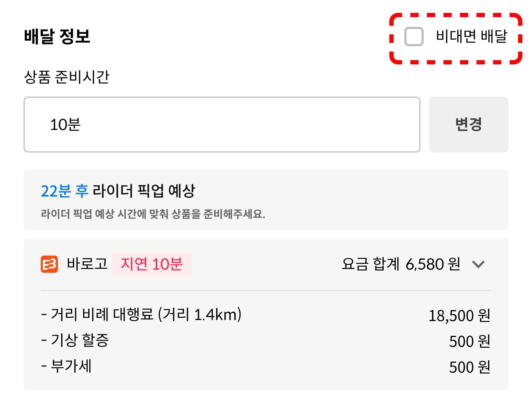Click the 기상 할증 surcharge row
Screen dimensions: 532x407
(75, 340)
